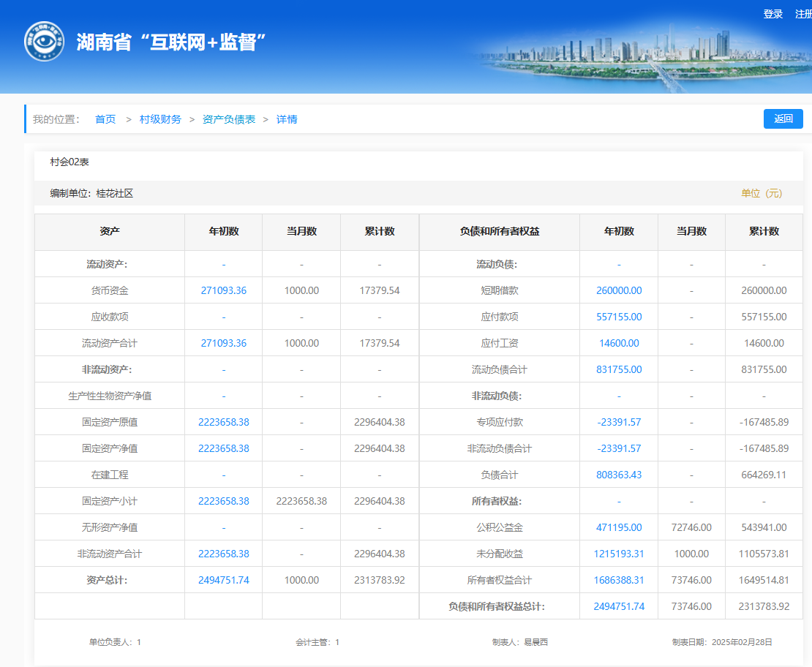
Task: Open 非流动负债合计 年初数 value link
Action: [x=619, y=448]
